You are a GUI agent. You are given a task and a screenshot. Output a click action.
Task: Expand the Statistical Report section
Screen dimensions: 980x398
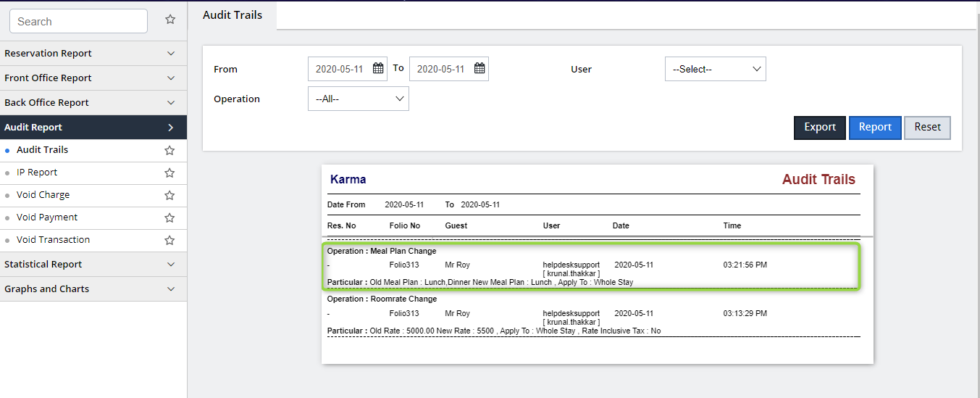[x=93, y=265]
